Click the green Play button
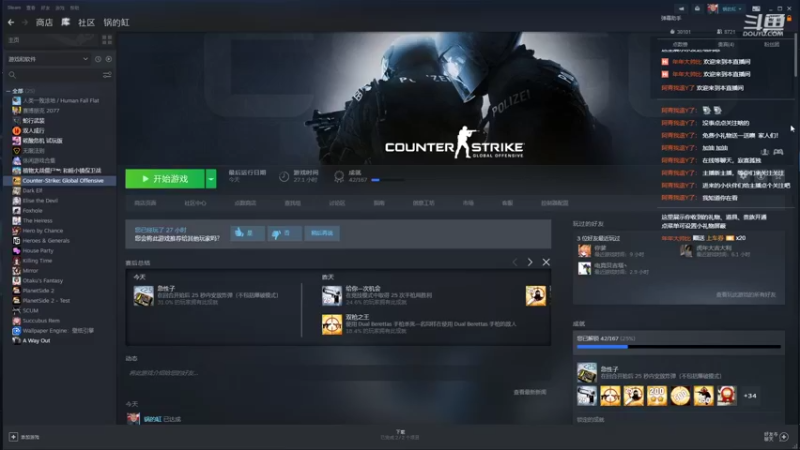800x450 pixels. point(165,179)
